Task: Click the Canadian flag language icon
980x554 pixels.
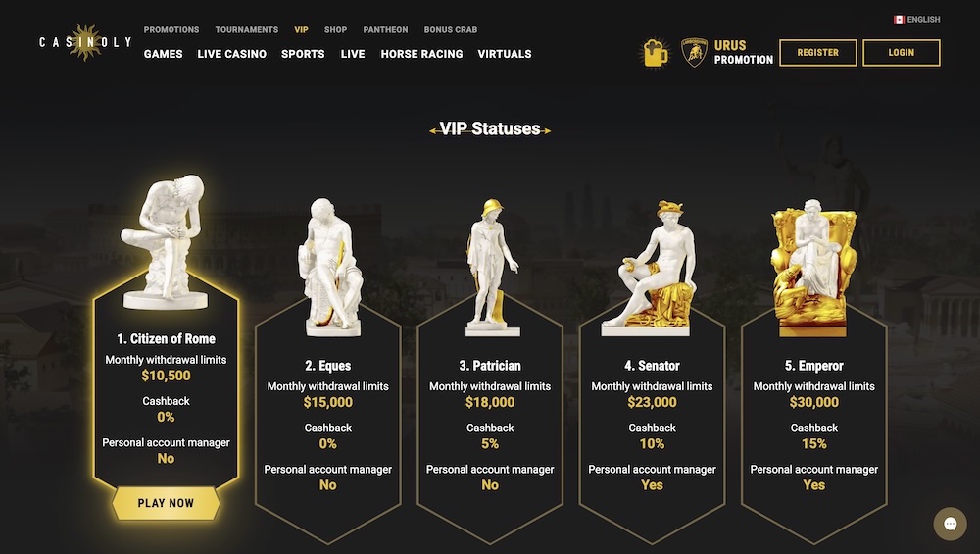Action: (899, 20)
